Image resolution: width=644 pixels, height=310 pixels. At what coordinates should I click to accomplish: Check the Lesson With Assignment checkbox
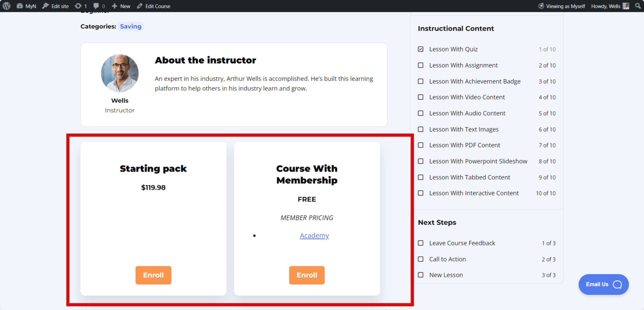coord(421,65)
